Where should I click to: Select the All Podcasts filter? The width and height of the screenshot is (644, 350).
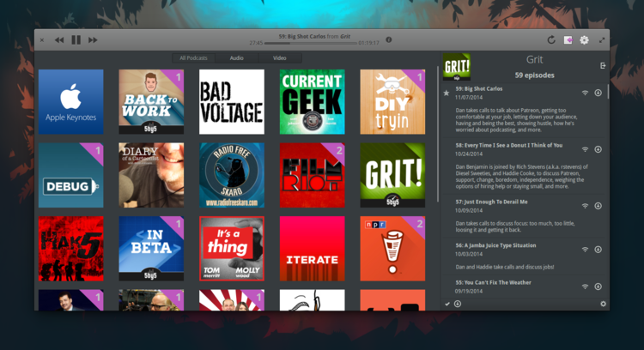tap(194, 58)
